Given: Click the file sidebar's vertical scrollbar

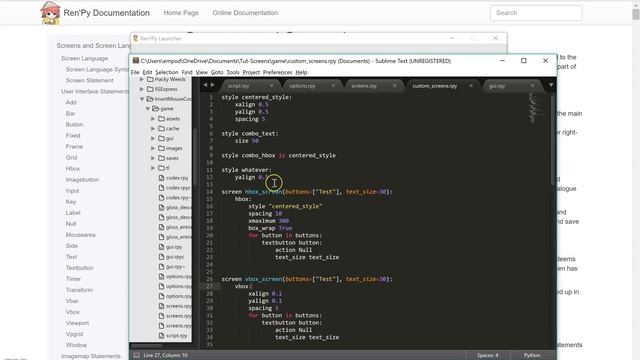Looking at the screenshot, I should coord(195,156).
